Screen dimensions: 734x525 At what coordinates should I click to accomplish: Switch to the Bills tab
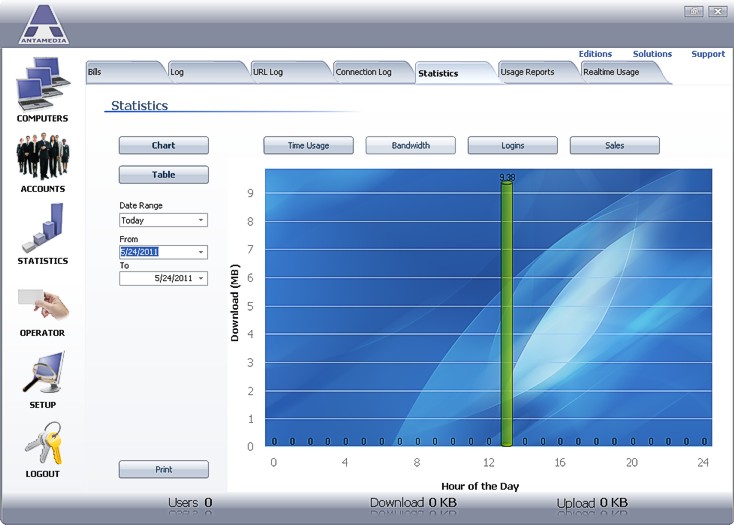point(125,72)
